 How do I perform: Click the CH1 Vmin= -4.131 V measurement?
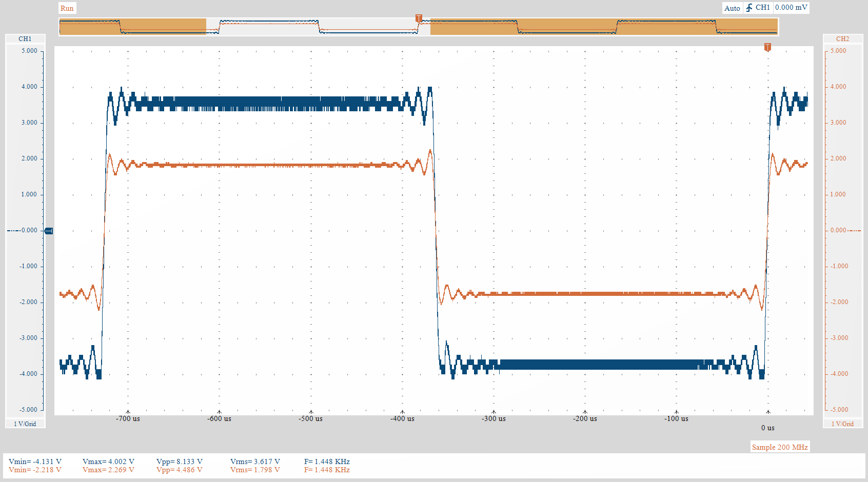pos(35,461)
